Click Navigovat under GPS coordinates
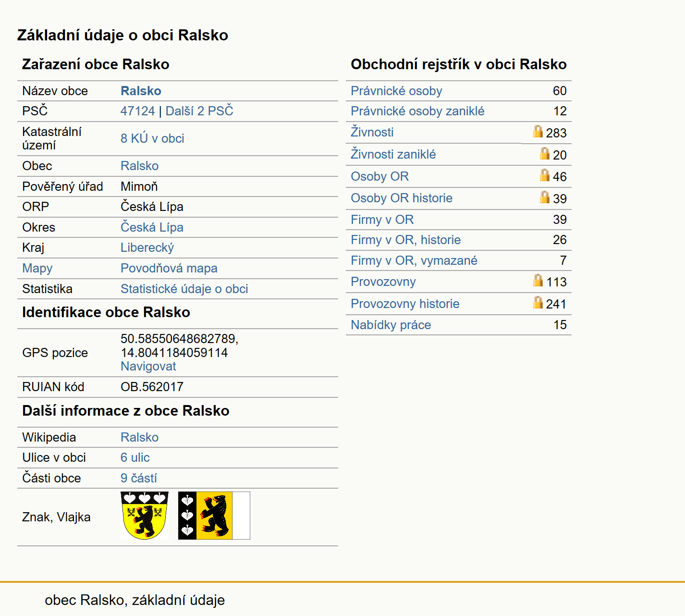 click(x=148, y=366)
